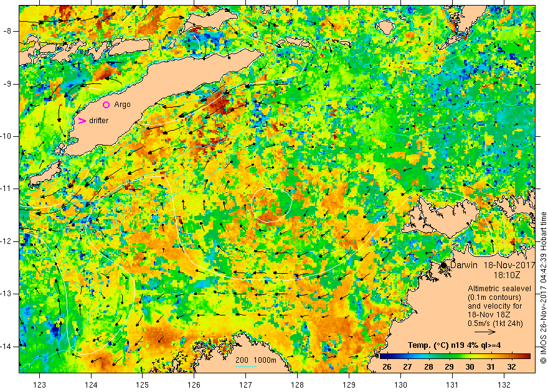The width and height of the screenshot is (548, 392).
Task: Click longitude axis label '131'
Action: point(452,385)
